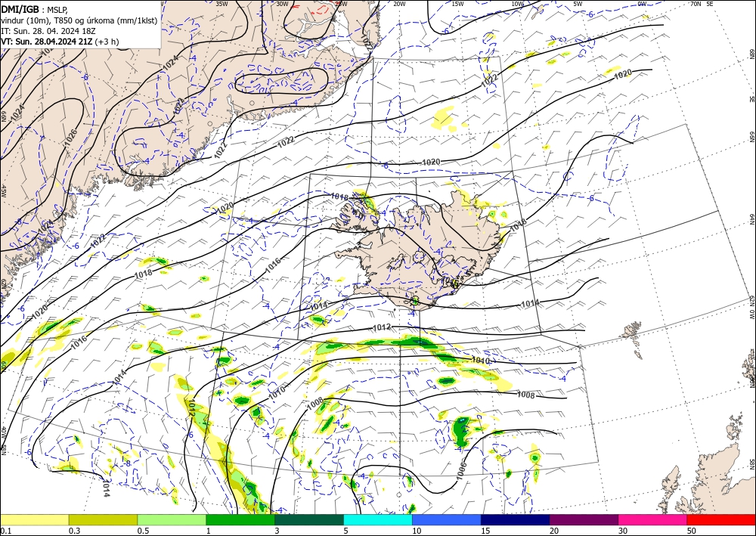Click the '1026' isobar label
Viewport: 756px width, 536px height.
click(71, 138)
